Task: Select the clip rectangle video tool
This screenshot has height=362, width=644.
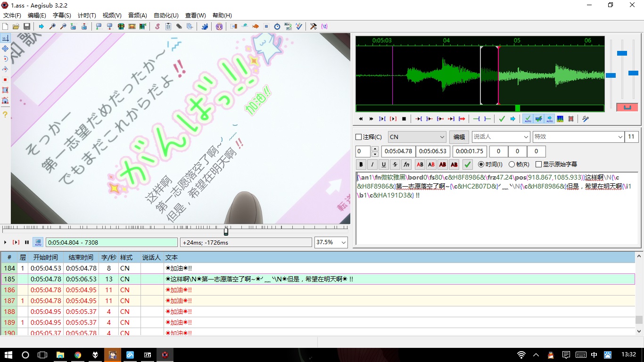Action: coord(5,90)
